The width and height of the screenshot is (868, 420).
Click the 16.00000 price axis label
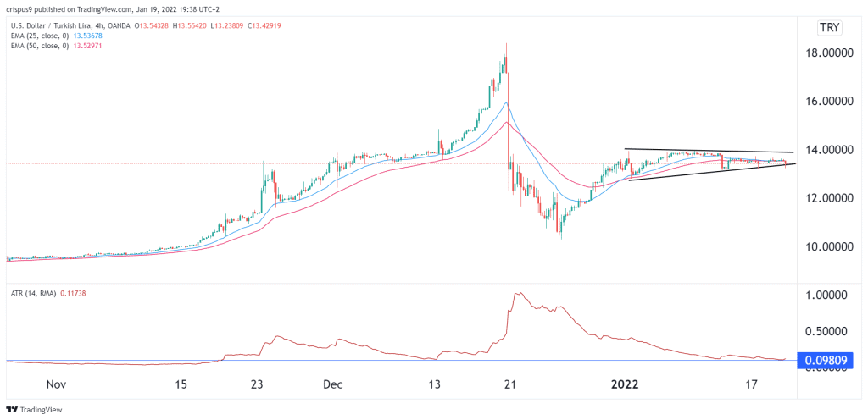[x=829, y=101]
